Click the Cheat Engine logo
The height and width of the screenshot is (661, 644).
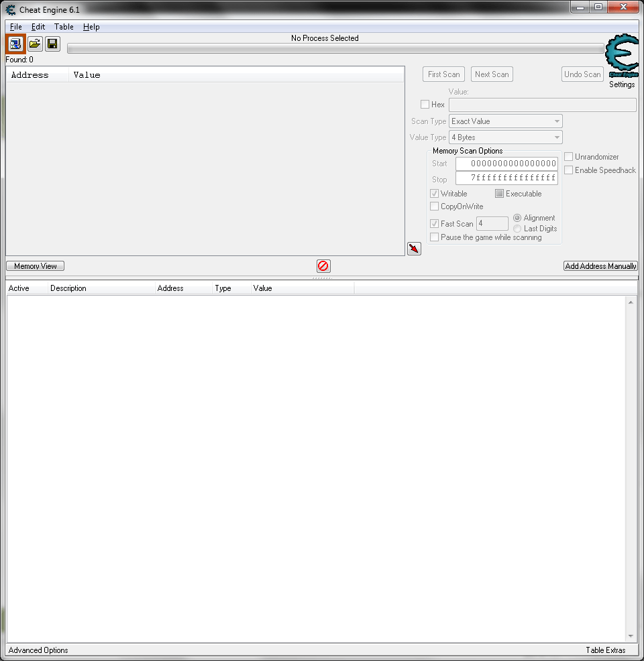pyautogui.click(x=622, y=56)
